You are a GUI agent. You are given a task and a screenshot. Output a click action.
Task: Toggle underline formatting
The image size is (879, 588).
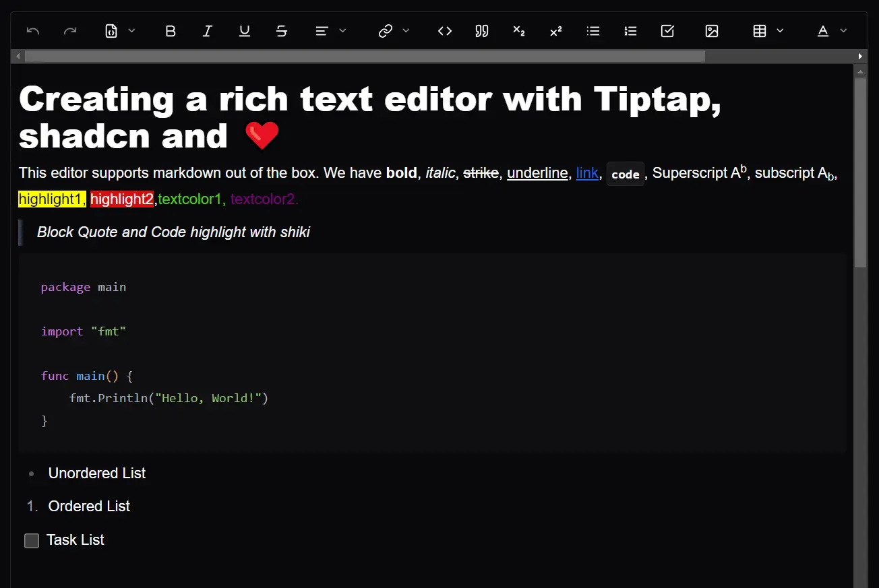pos(244,30)
